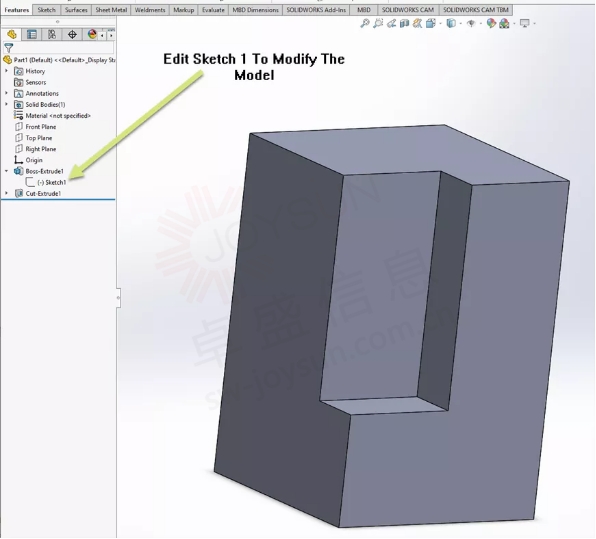Select the Front Plane icon
This screenshot has height=539, width=596.
pyautogui.click(x=18, y=127)
